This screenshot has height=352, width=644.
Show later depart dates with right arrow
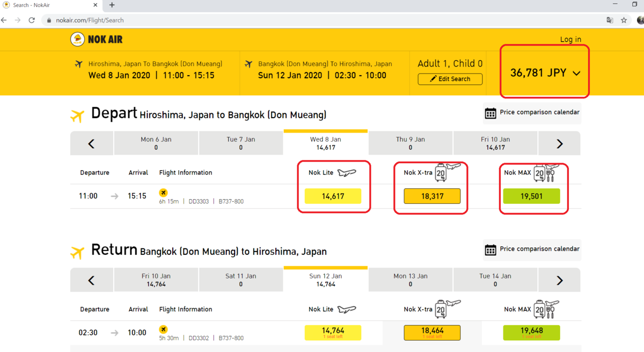(x=559, y=143)
